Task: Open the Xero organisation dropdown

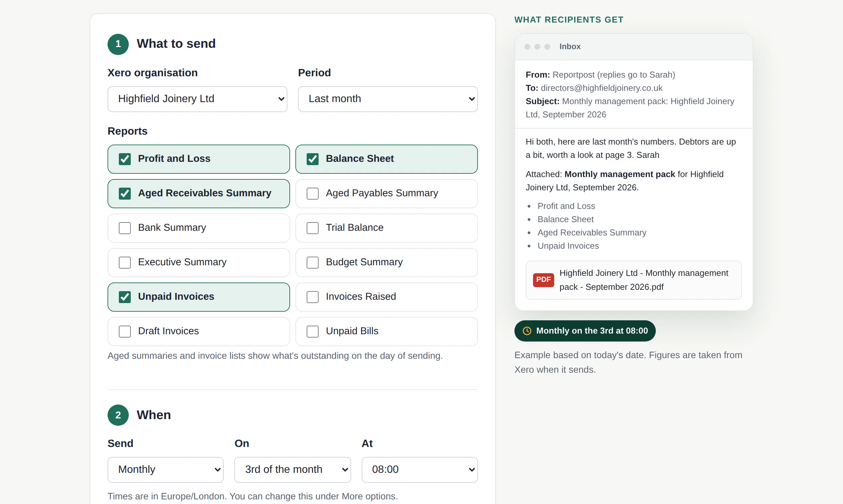Action: (197, 99)
